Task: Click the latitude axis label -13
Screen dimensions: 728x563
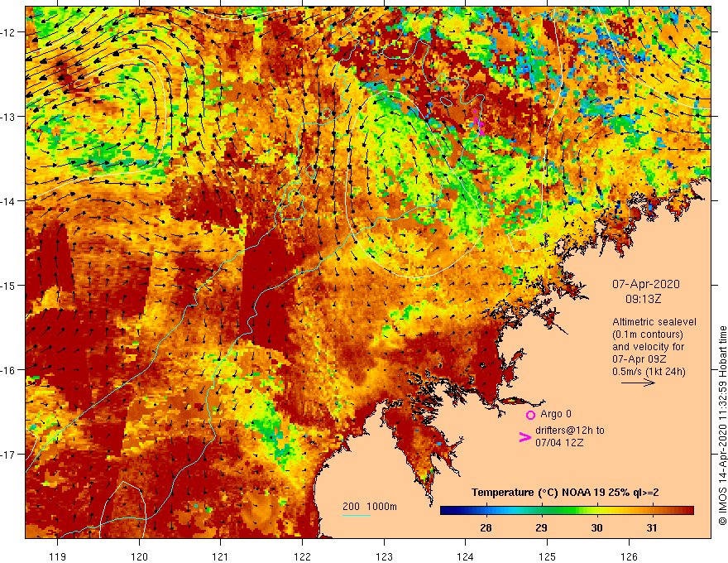Action: tap(9, 117)
